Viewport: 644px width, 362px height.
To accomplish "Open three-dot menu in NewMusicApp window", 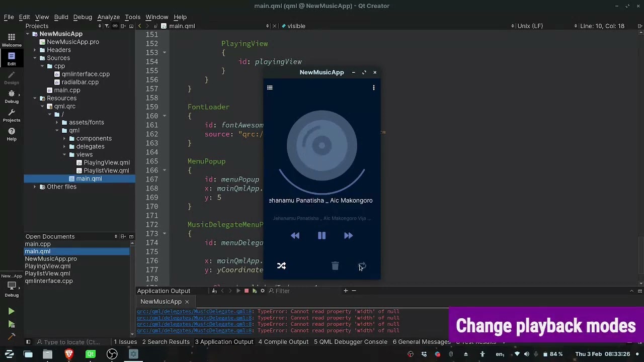I will pos(373,88).
